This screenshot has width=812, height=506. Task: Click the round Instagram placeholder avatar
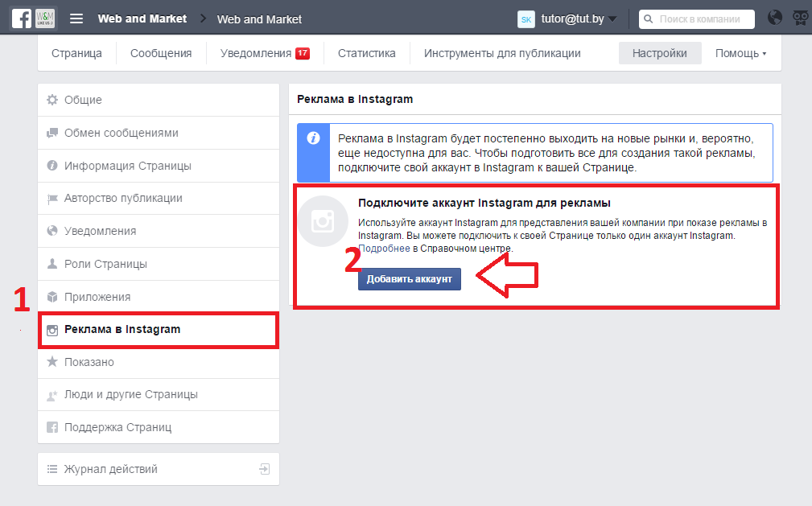(323, 222)
